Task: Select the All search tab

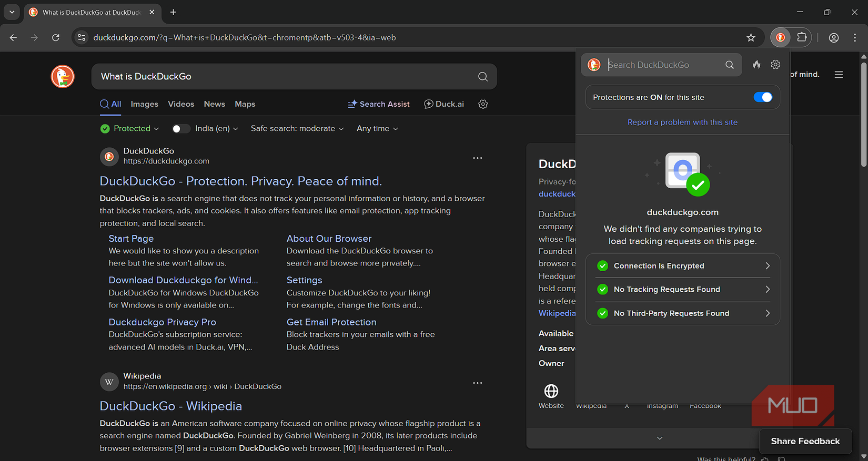Action: click(110, 104)
